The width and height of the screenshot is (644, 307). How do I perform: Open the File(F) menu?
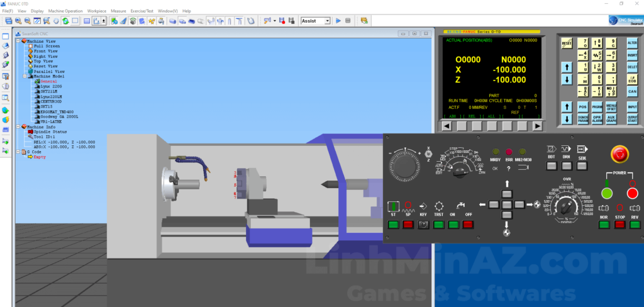[x=8, y=11]
